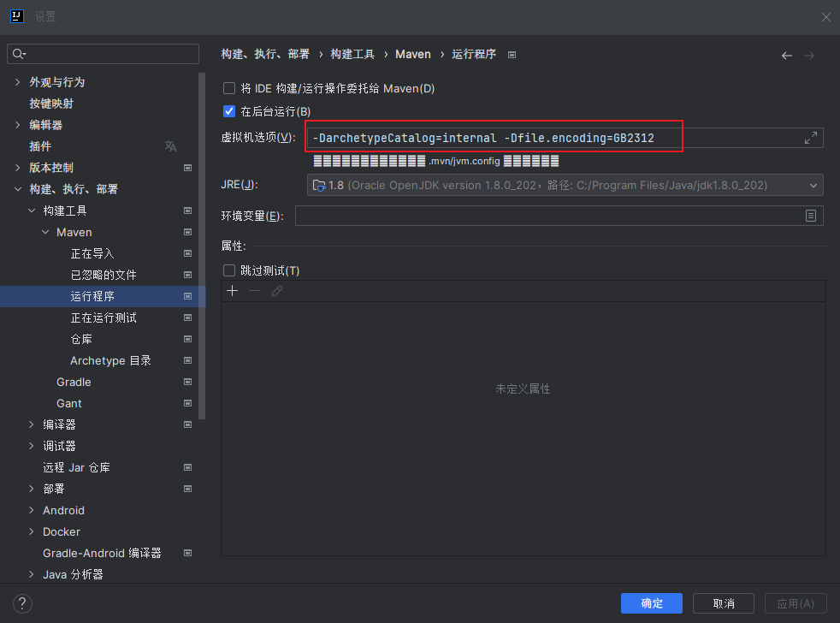Click inside the settings search field

coord(103,53)
